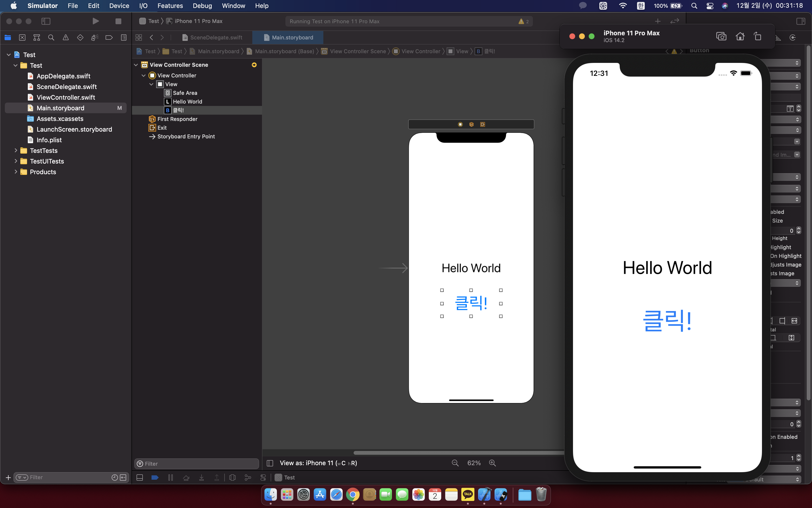Add new file with plus button
Viewport: 812px width, 508px height.
pyautogui.click(x=8, y=478)
